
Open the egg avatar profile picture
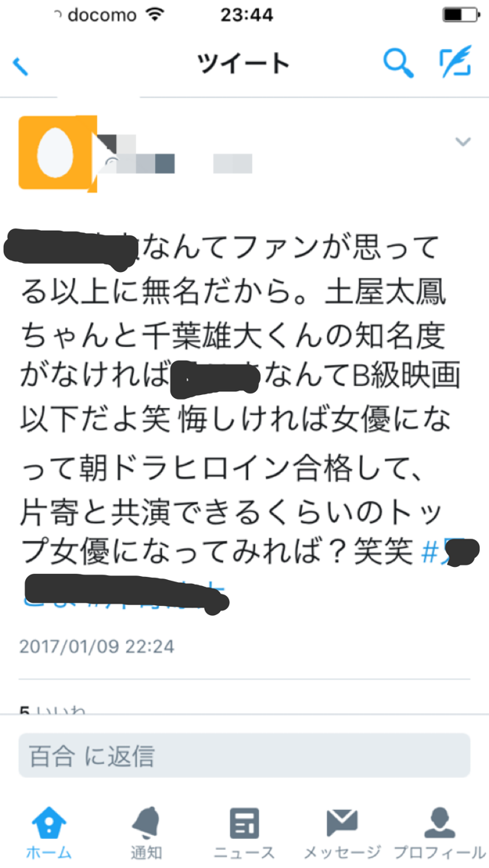57,154
